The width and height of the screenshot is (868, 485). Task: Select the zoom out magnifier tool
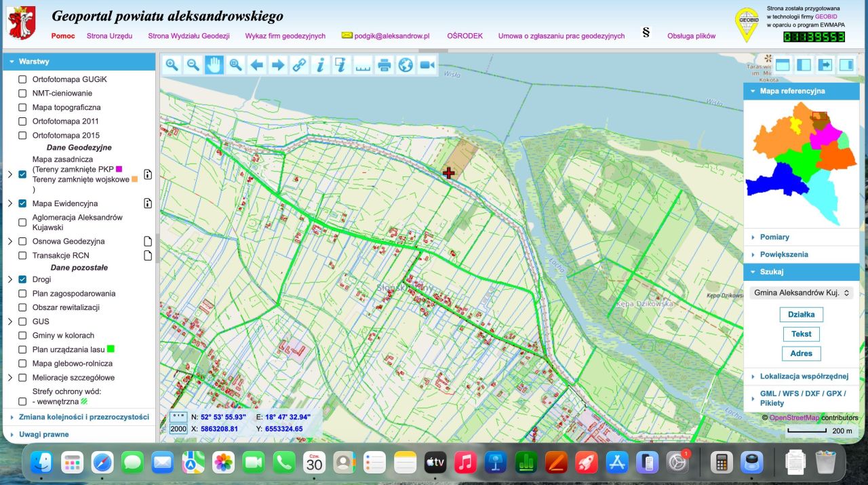[193, 65]
